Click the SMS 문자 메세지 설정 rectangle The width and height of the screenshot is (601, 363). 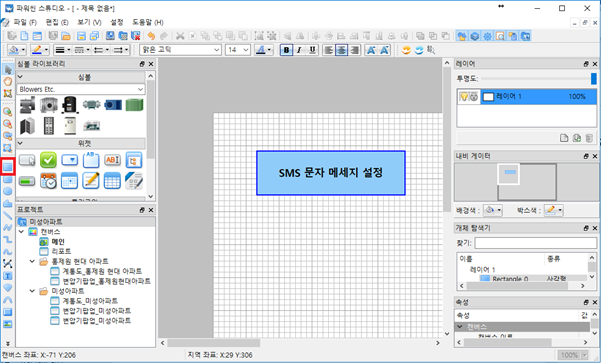331,173
